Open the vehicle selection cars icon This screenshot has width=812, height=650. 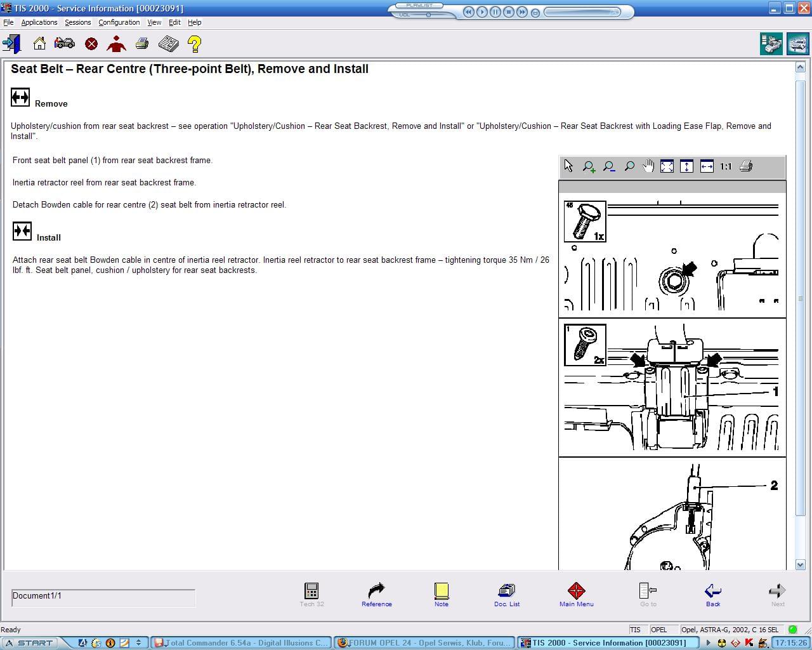(x=64, y=44)
